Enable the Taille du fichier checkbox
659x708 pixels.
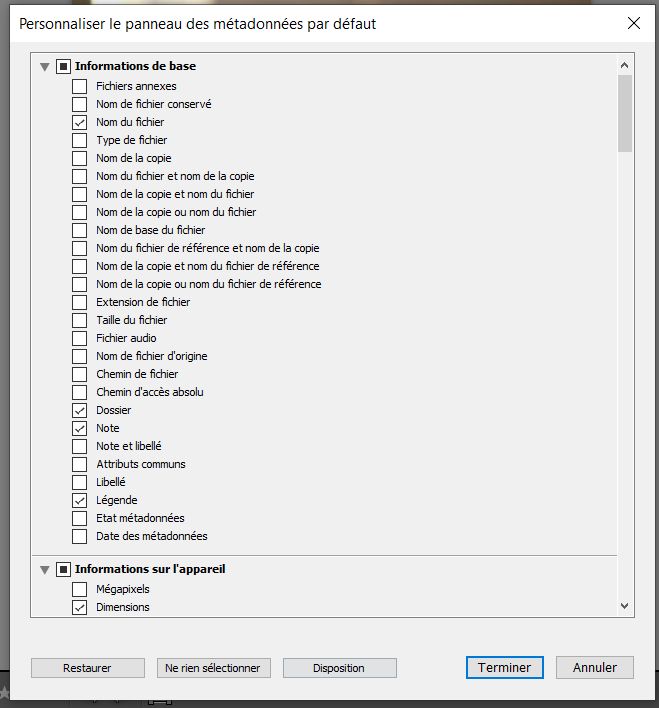tap(79, 320)
